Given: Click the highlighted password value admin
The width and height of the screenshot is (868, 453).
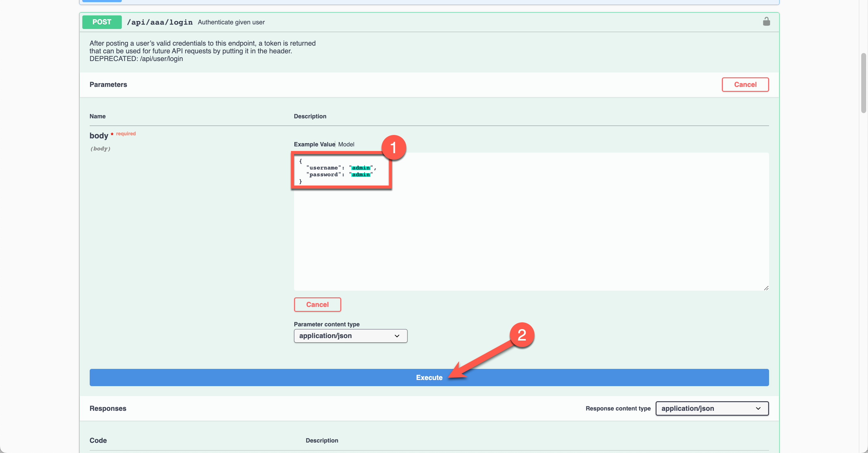Looking at the screenshot, I should (361, 174).
